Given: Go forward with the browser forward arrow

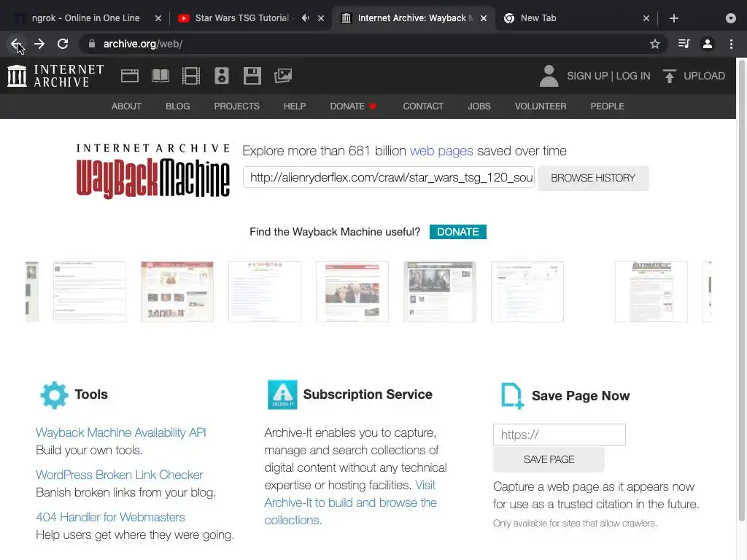Looking at the screenshot, I should point(39,44).
